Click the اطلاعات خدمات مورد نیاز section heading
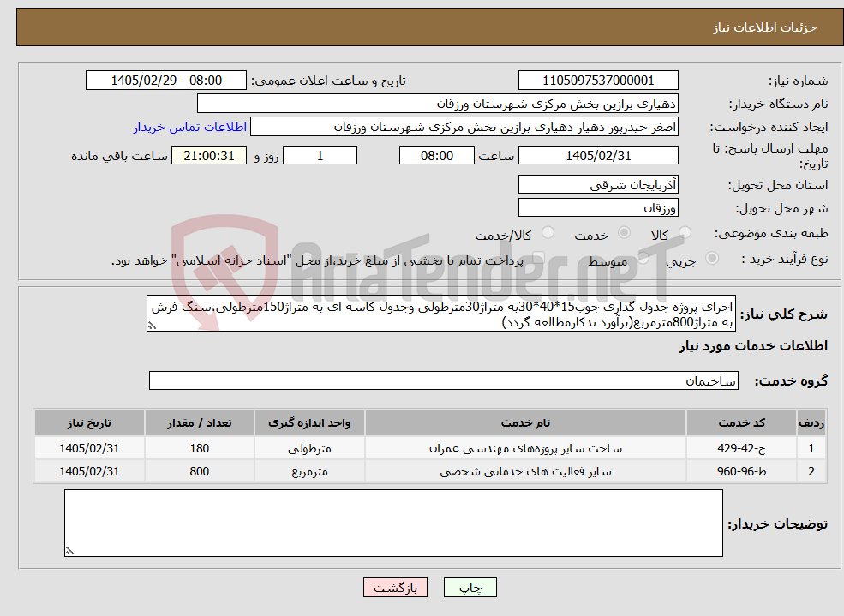Image resolution: width=844 pixels, height=616 pixels. (x=753, y=345)
